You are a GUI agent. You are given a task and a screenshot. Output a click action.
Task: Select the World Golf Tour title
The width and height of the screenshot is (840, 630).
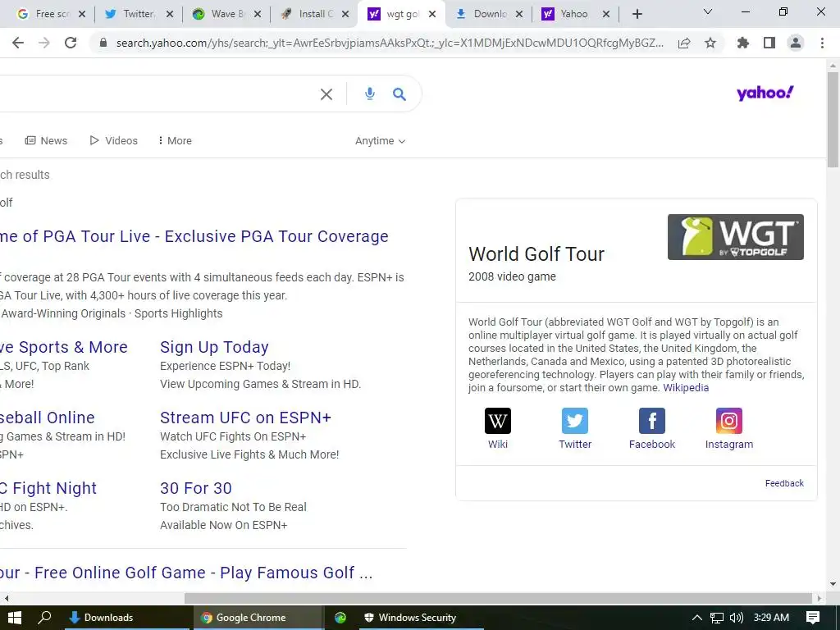pos(536,254)
